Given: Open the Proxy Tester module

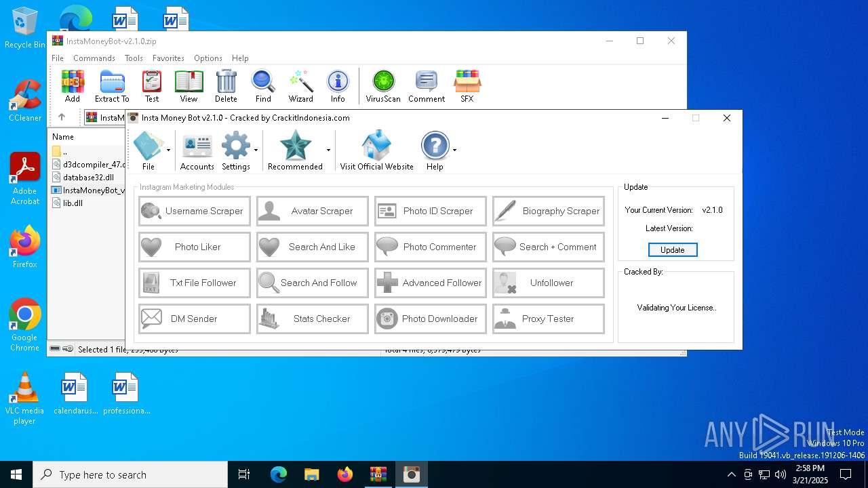Looking at the screenshot, I should 549,319.
